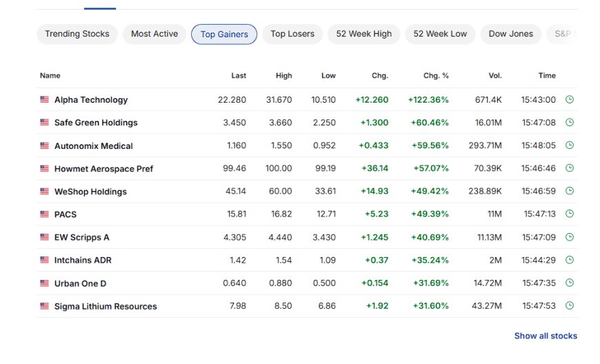This screenshot has width=600, height=364.
Task: Click the clock icon in Safe Green Holdings row
Action: tap(570, 122)
